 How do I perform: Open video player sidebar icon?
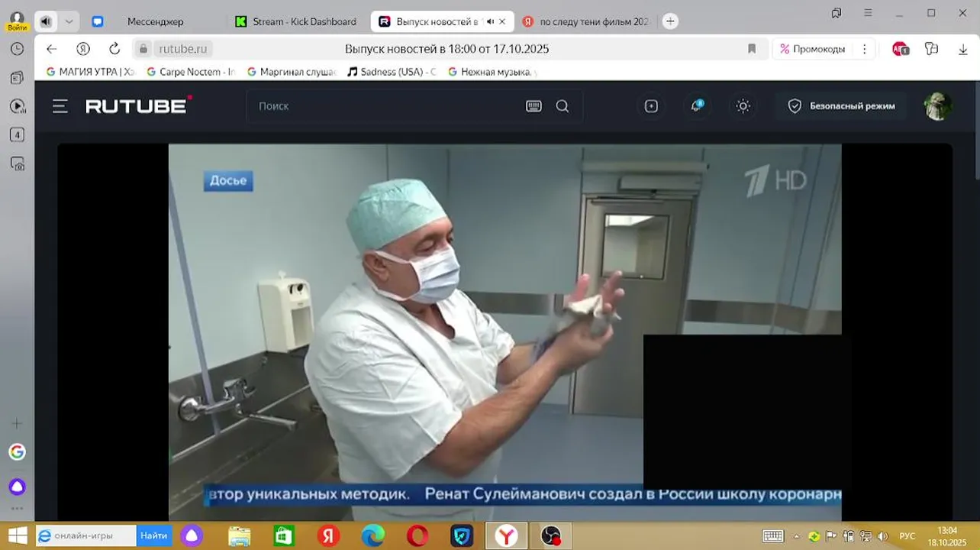coord(17,106)
